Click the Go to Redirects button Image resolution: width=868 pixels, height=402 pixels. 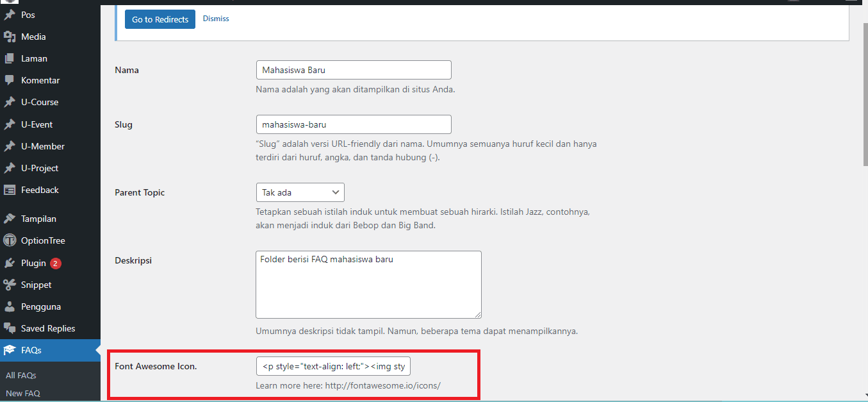click(x=160, y=19)
